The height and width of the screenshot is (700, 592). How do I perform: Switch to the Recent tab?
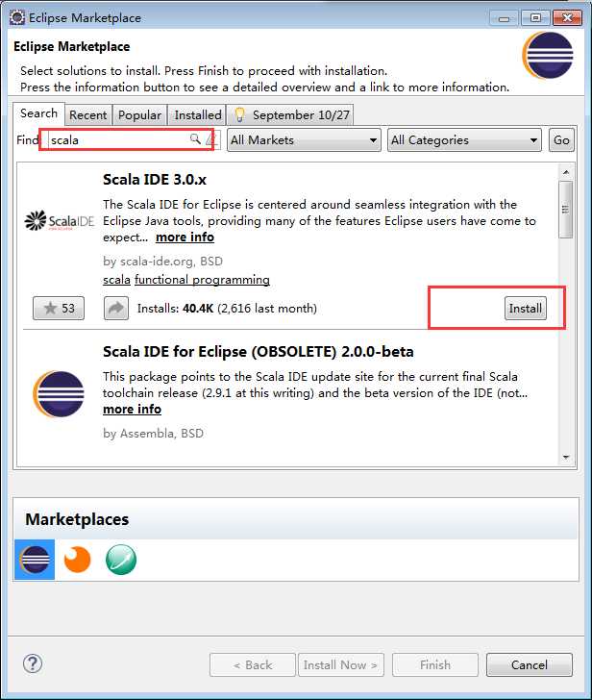(x=87, y=115)
